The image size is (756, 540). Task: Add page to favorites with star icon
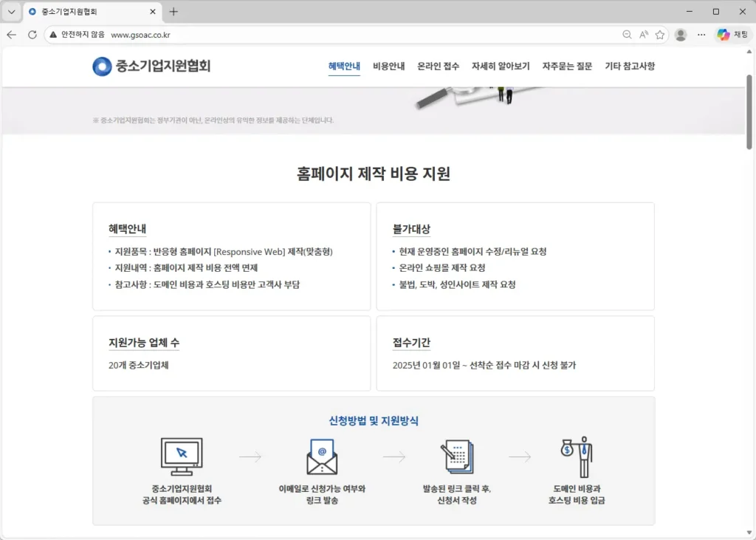pos(660,35)
